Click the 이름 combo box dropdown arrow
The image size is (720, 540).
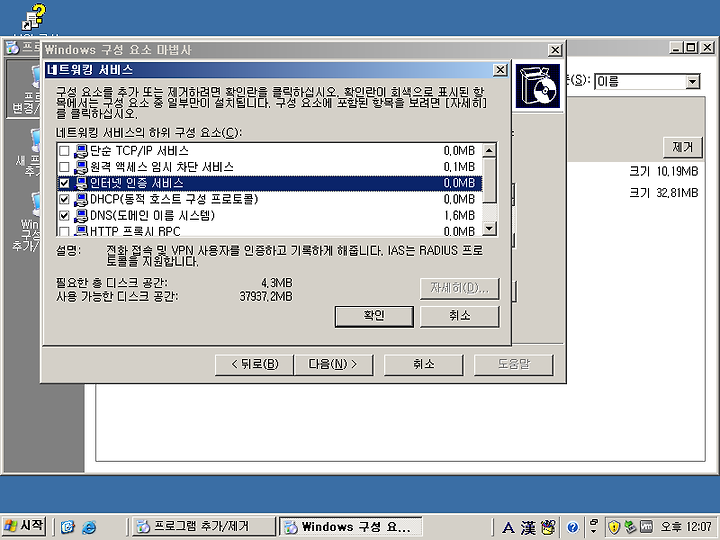click(692, 82)
